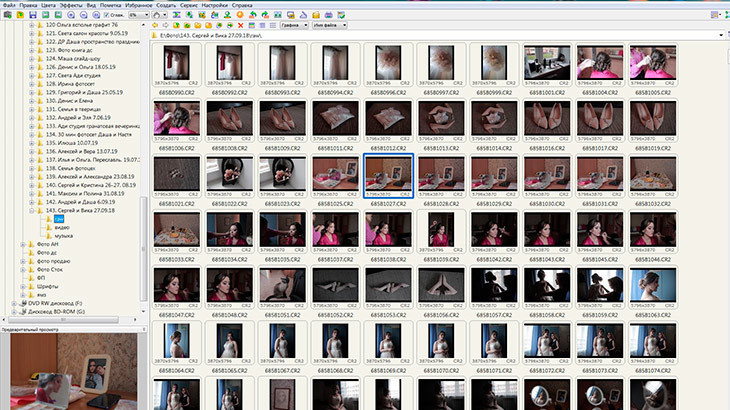Collapse the '143. Сергей и Вика 27.09.18' folder
Image resolution: width=730 pixels, height=410 pixels.
coord(33,209)
